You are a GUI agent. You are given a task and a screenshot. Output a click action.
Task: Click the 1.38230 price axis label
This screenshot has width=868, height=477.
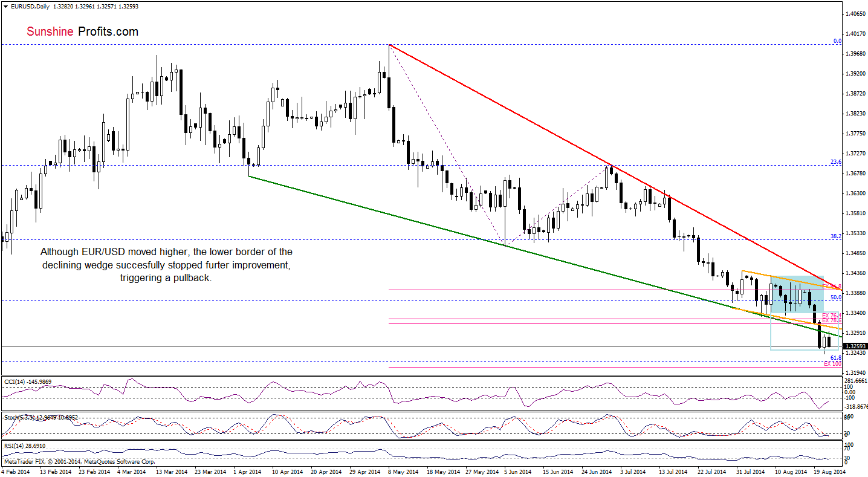[x=855, y=114]
